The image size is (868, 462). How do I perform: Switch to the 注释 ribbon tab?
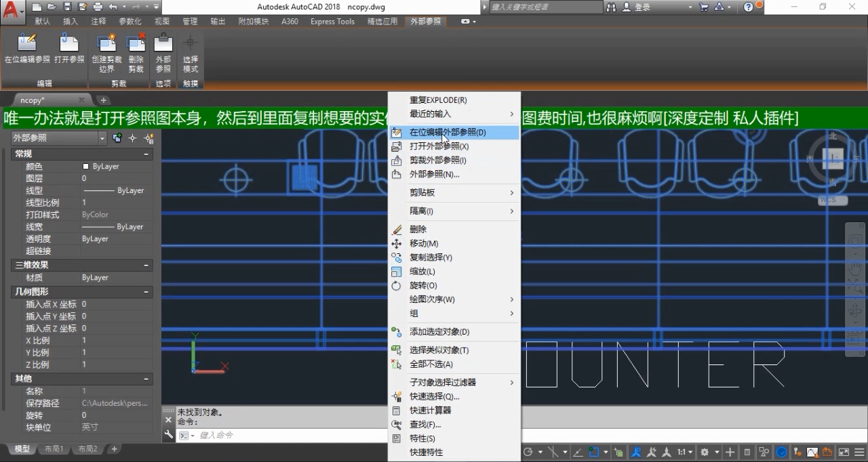coord(98,21)
